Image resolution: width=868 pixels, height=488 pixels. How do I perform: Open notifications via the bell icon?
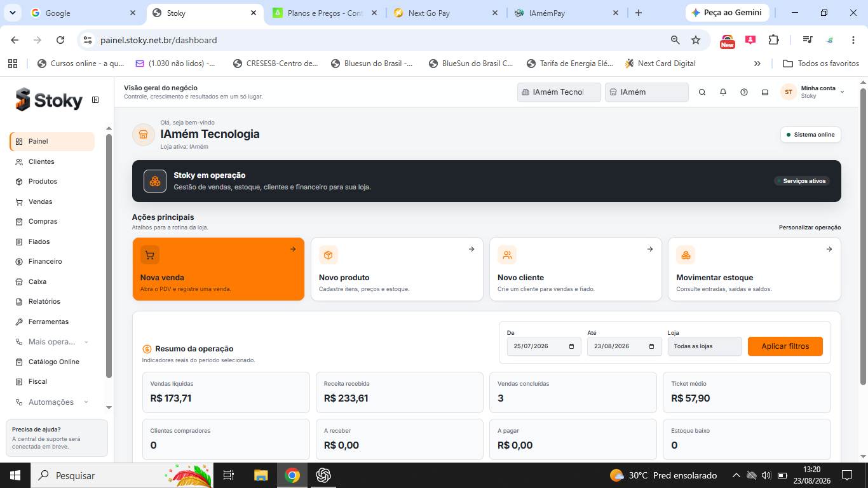click(x=723, y=92)
